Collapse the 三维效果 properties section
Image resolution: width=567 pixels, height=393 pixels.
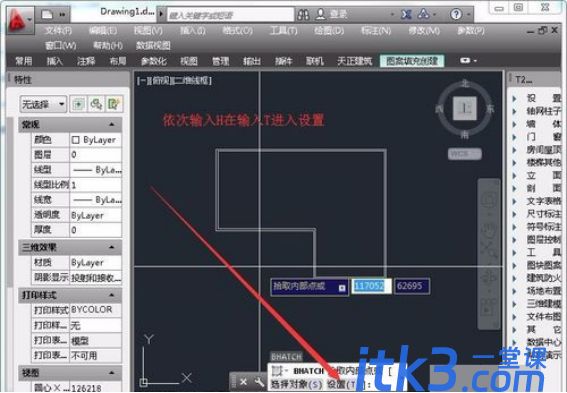point(112,248)
